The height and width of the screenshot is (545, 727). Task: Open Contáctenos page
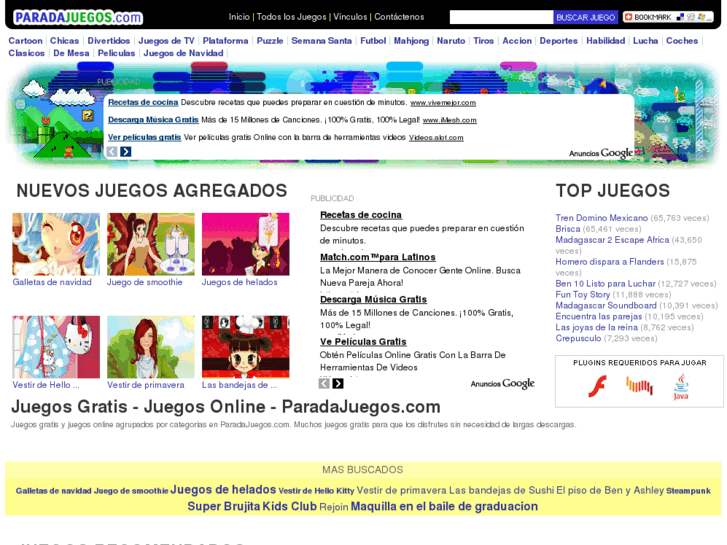[399, 17]
